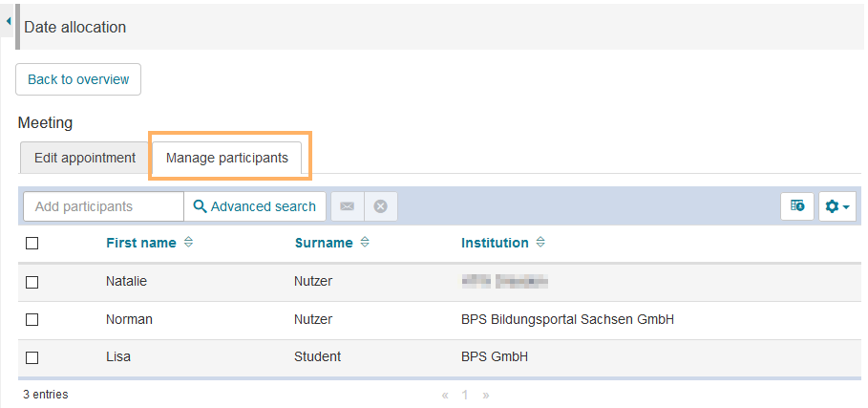Go to the next page arrow

pyautogui.click(x=486, y=395)
